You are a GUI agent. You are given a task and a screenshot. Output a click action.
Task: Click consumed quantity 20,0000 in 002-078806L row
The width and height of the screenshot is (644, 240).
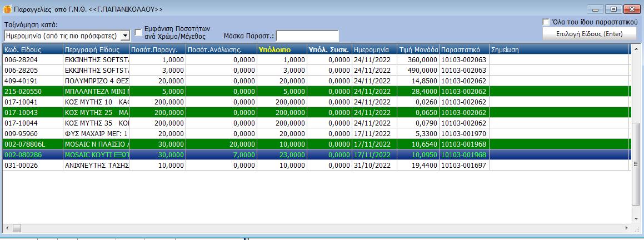click(242, 144)
